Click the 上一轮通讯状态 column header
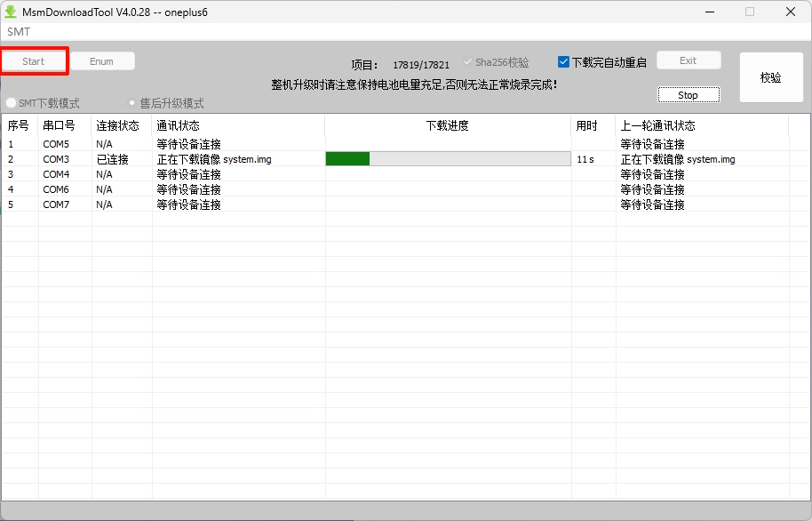The image size is (812, 521). point(657,126)
